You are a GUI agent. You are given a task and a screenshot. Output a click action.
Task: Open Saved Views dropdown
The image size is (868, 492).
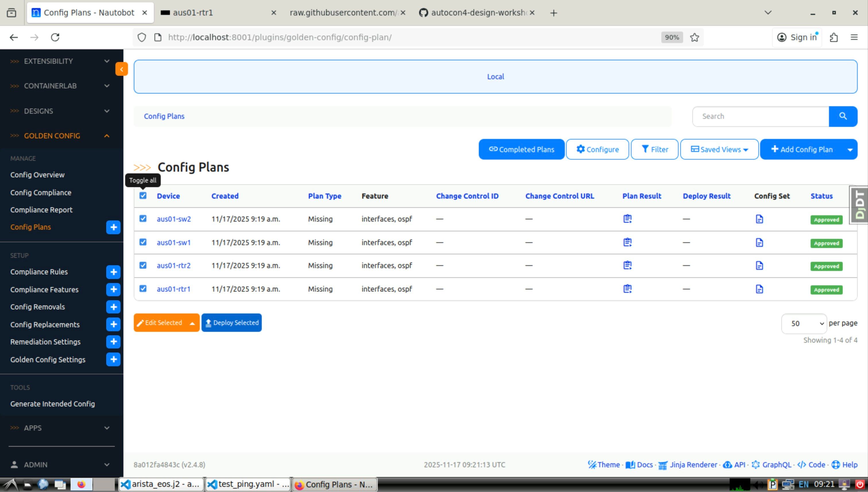(x=719, y=149)
